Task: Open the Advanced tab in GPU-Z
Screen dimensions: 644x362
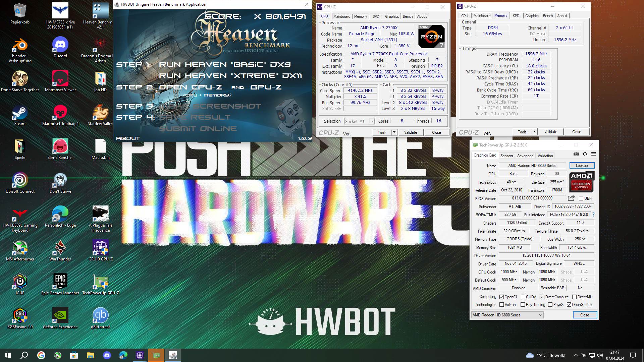Action: tap(525, 156)
